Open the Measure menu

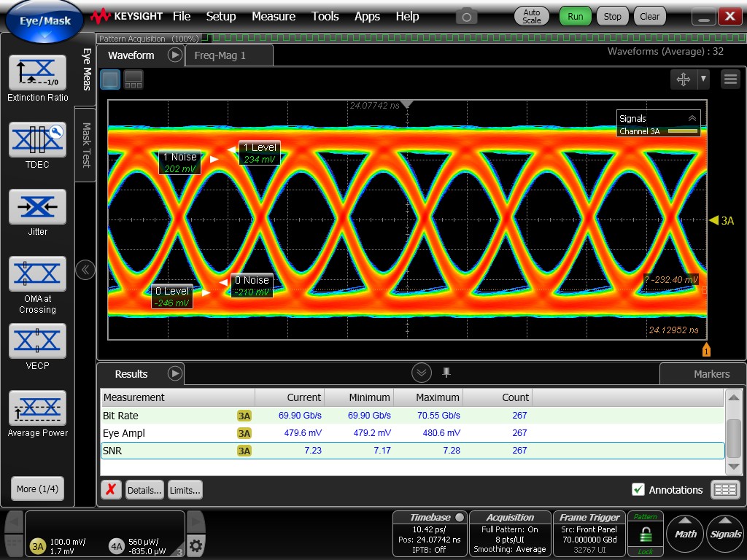(x=274, y=16)
